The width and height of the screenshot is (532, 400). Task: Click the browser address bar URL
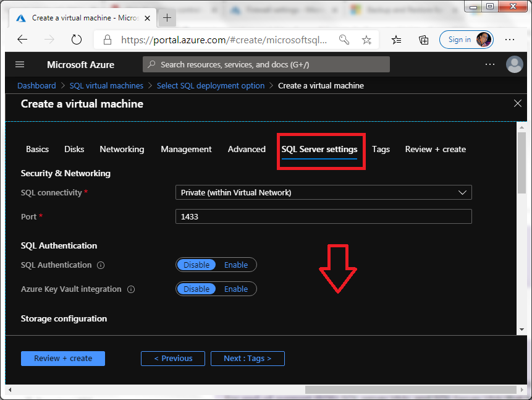tap(224, 40)
